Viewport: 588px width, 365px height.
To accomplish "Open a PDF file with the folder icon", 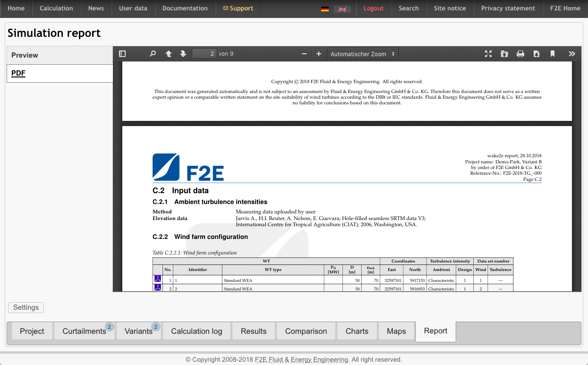I will (x=504, y=53).
